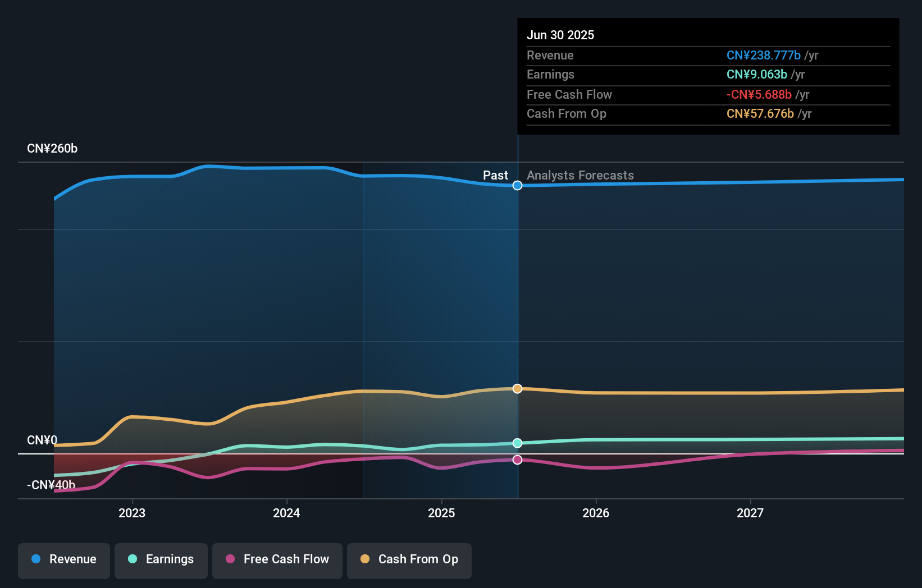
Task: Select the Revenue data point marker
Action: coord(517,185)
